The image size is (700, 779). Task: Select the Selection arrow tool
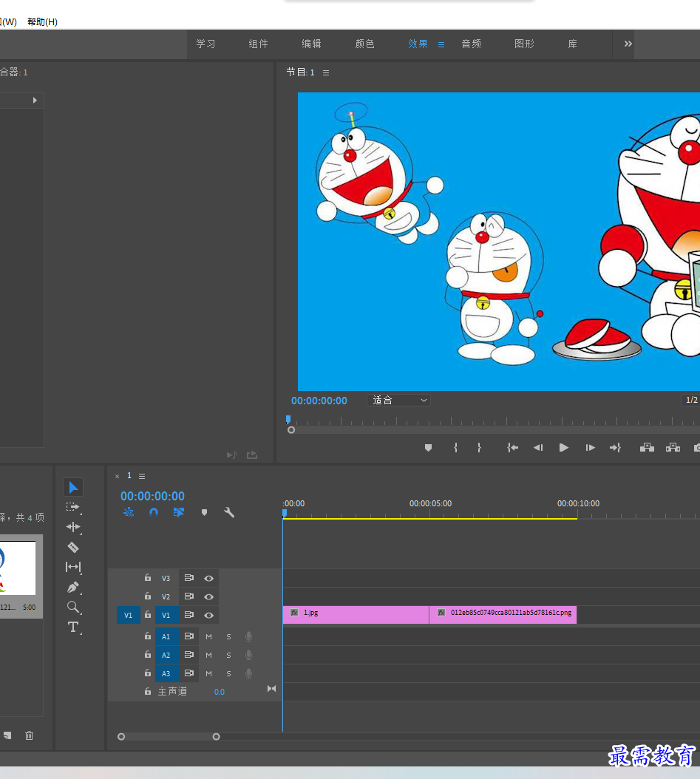(x=73, y=487)
